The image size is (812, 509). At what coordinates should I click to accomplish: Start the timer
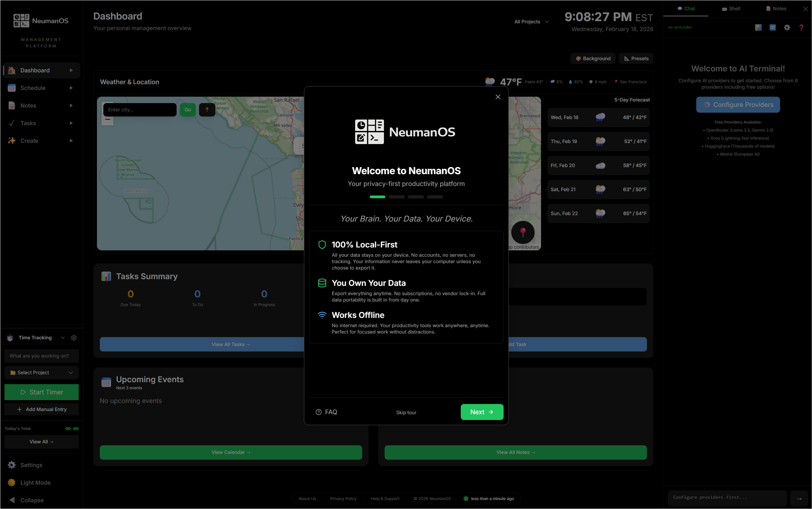41,392
